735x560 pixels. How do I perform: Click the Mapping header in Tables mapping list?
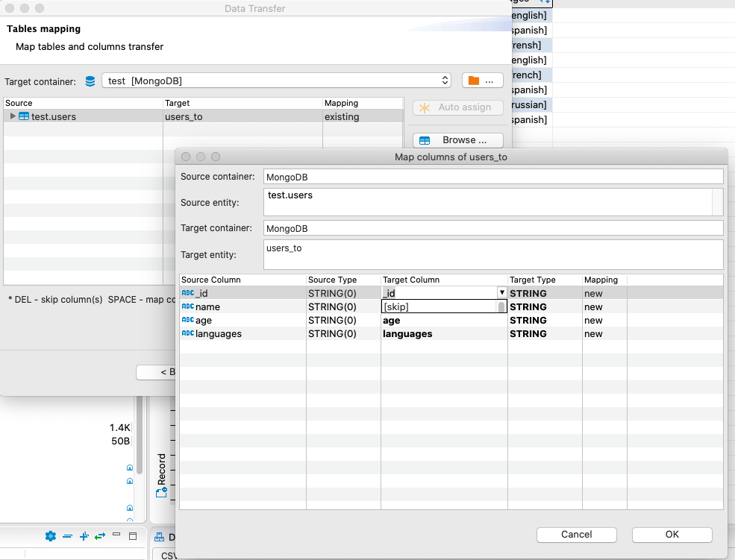pos(363,103)
